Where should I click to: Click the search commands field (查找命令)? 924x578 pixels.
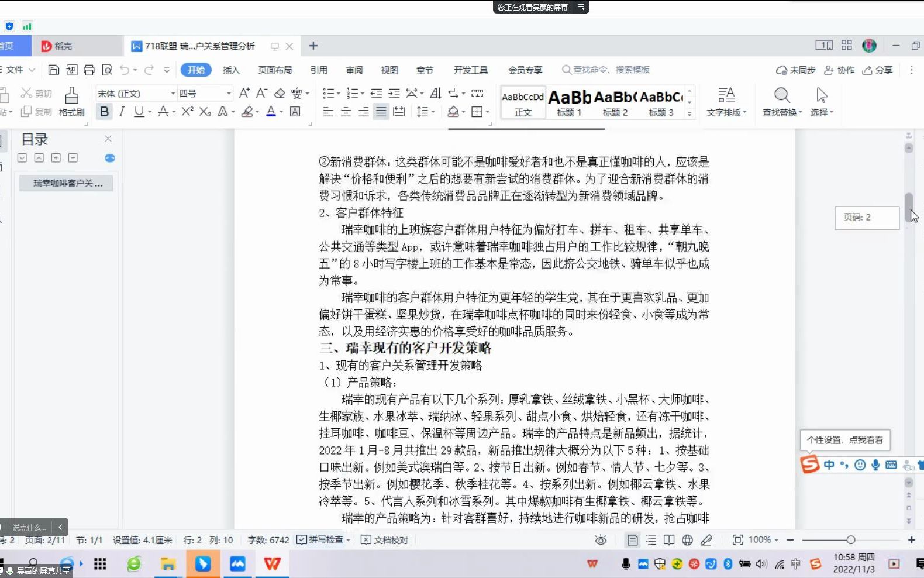click(x=606, y=70)
